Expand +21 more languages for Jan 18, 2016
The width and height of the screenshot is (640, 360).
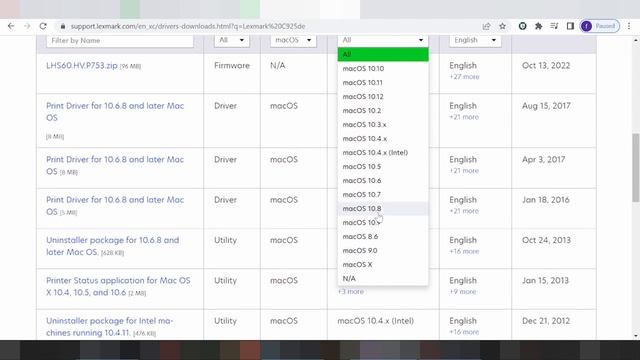click(464, 211)
